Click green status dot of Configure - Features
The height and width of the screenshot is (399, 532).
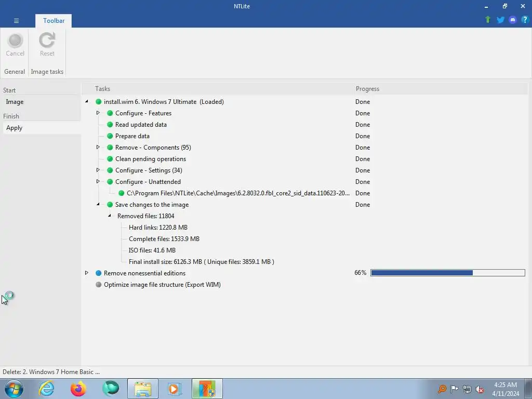coord(110,113)
